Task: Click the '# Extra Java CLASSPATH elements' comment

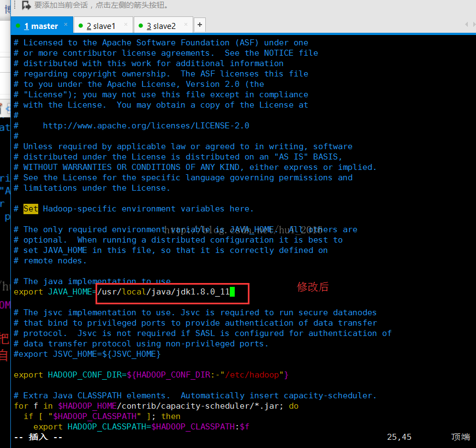Action: [x=195, y=396]
